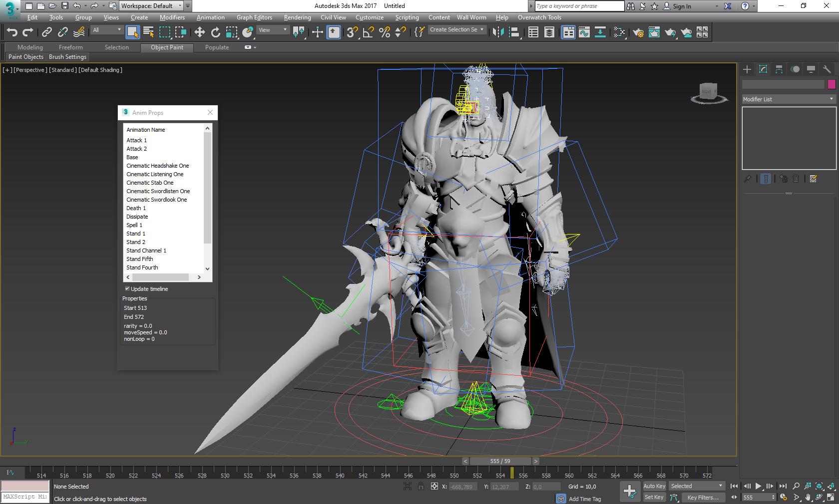Image resolution: width=839 pixels, height=504 pixels.
Task: Click the Paint Objects ribbon button
Action: point(26,57)
